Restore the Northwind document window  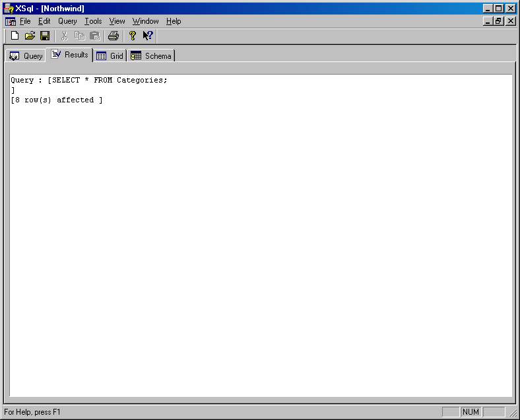click(498, 21)
